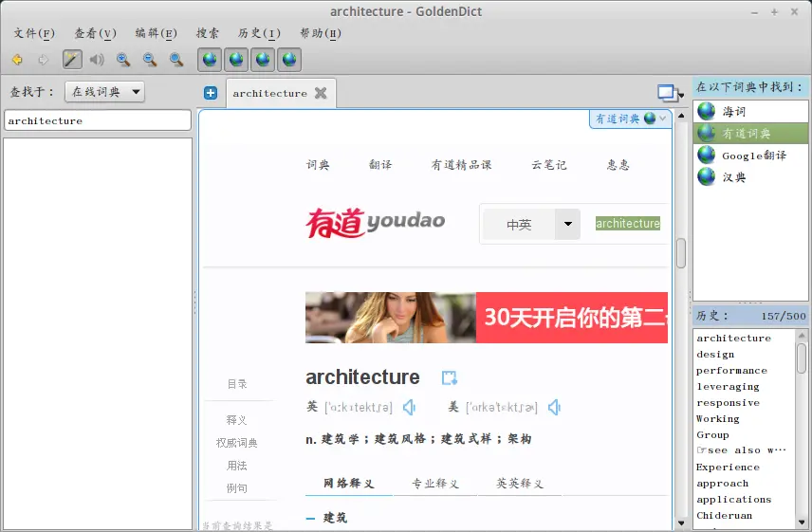Click the article scrollbar up arrow
The width and height of the screenshot is (812, 532).
click(x=681, y=116)
